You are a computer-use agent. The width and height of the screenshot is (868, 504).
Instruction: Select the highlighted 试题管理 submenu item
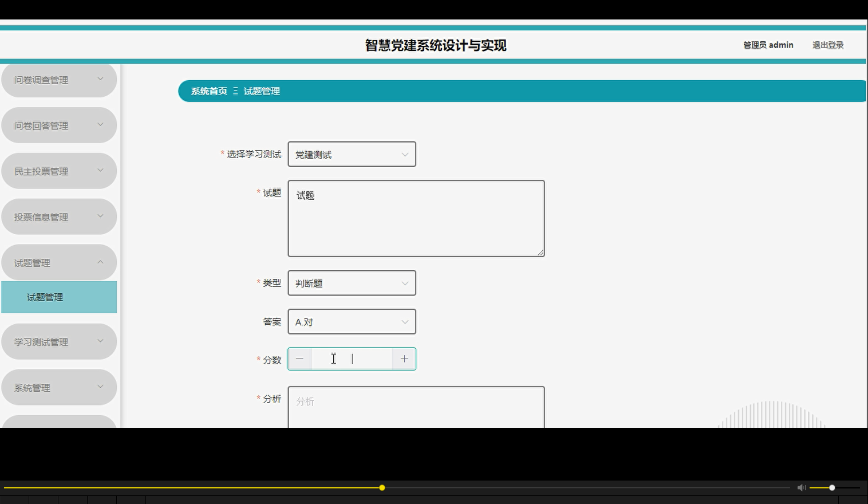point(59,297)
